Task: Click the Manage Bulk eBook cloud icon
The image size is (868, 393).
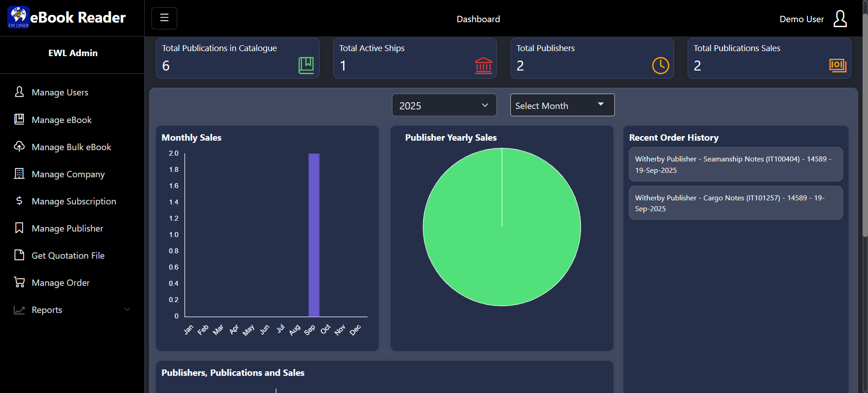Action: [x=19, y=147]
